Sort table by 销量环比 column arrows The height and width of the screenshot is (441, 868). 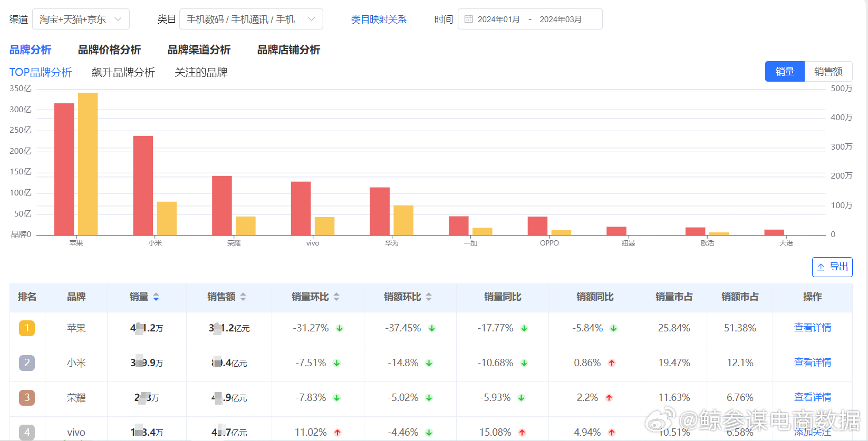[x=336, y=297]
